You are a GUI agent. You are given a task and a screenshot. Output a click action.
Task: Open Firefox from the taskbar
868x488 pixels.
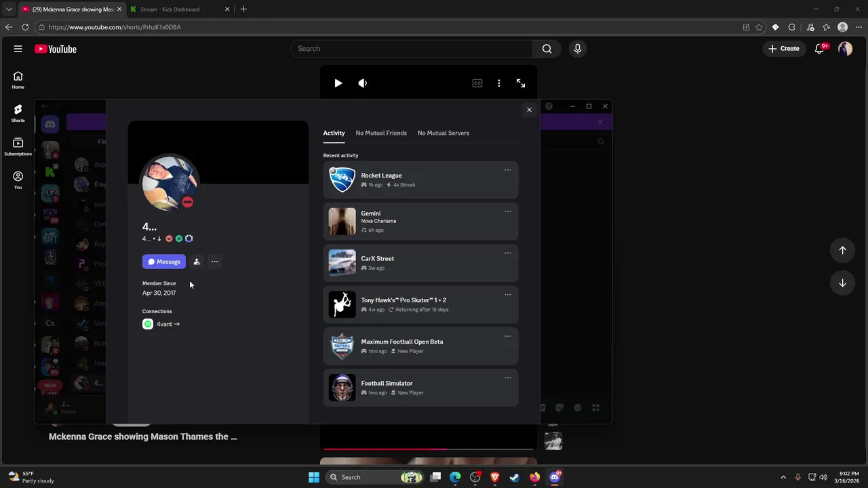coord(535,477)
